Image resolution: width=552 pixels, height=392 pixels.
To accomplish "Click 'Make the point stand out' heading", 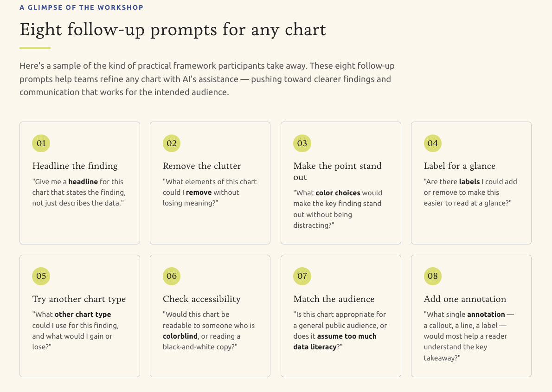I will click(337, 172).
